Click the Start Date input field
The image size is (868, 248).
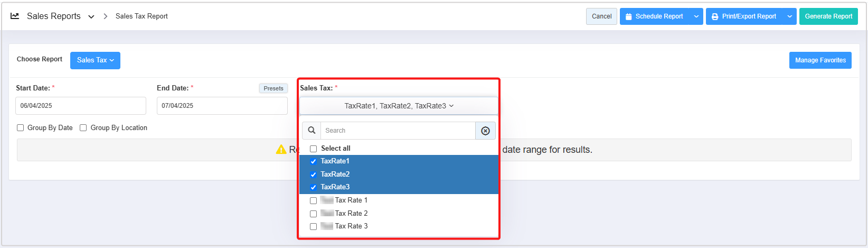(81, 106)
